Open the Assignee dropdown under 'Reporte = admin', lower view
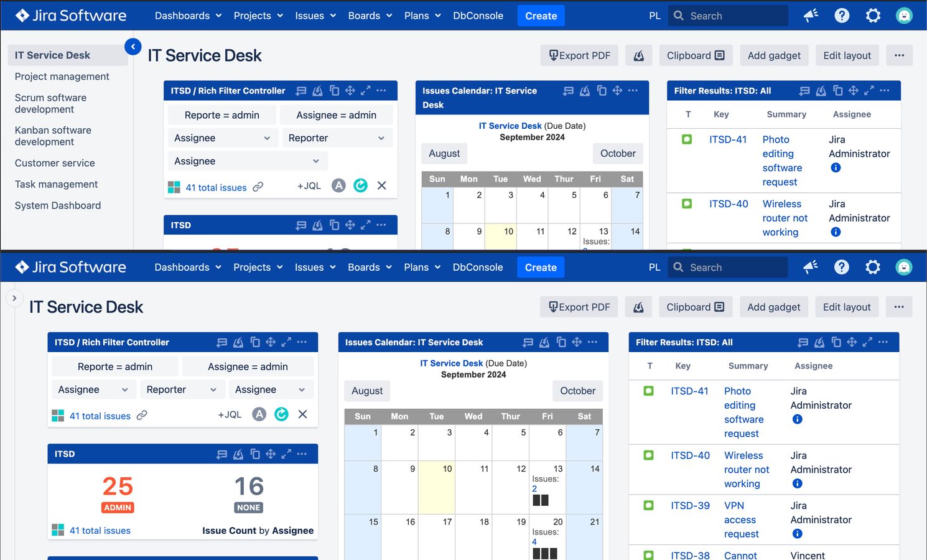 [x=93, y=390]
